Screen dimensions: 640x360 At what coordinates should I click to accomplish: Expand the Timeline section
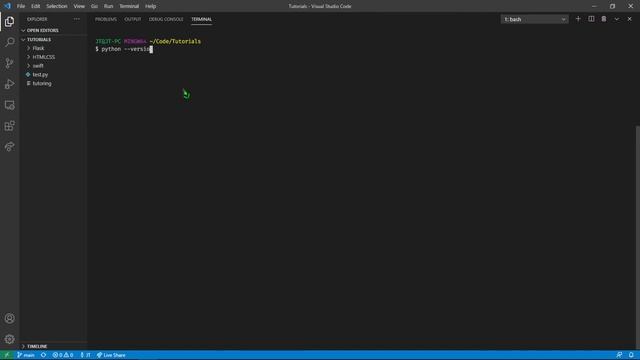pos(53,346)
